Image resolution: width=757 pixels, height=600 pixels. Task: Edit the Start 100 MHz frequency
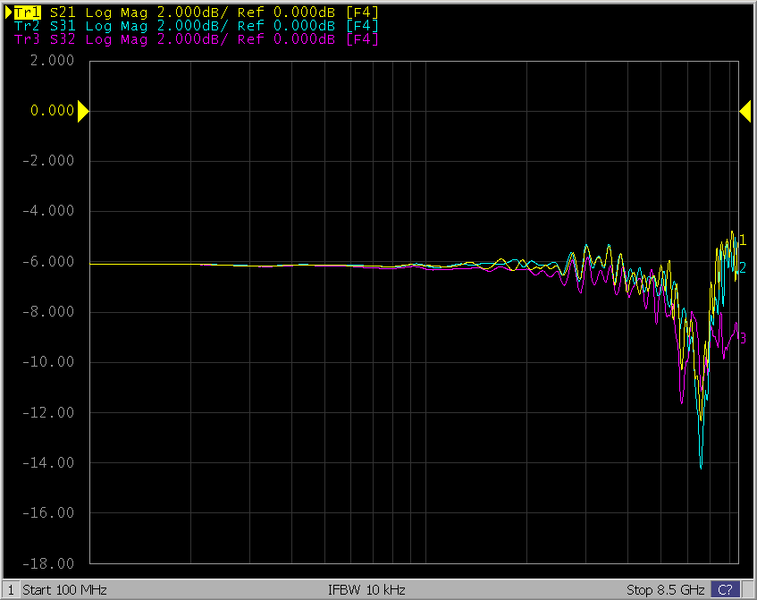65,590
